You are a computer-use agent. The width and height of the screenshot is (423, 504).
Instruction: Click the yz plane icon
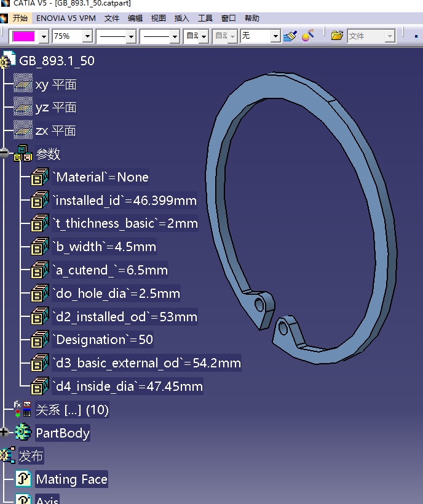point(23,106)
